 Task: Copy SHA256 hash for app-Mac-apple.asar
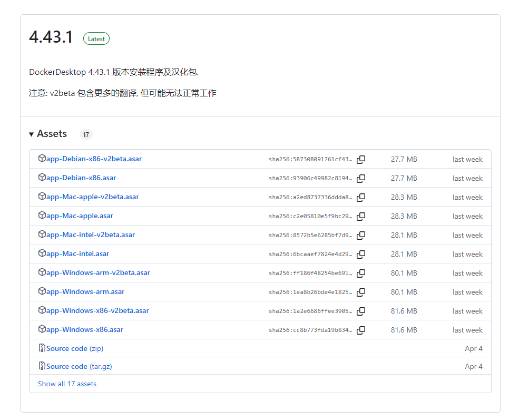point(361,216)
